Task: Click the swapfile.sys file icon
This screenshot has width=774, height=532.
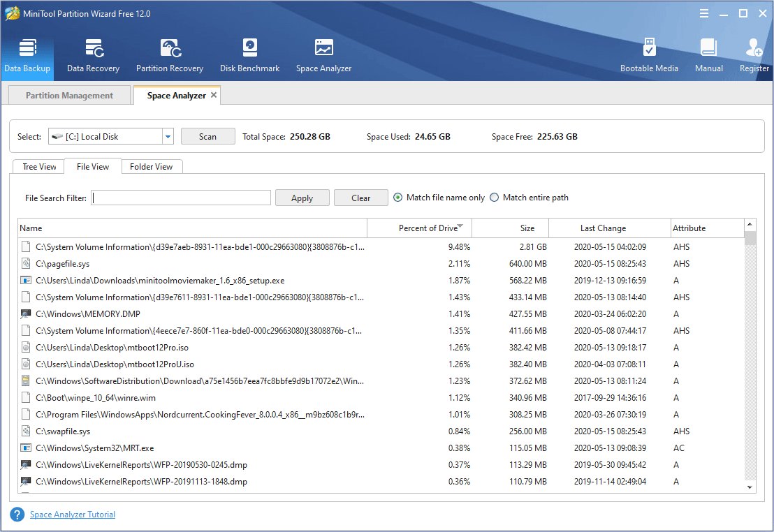Action: click(x=26, y=431)
